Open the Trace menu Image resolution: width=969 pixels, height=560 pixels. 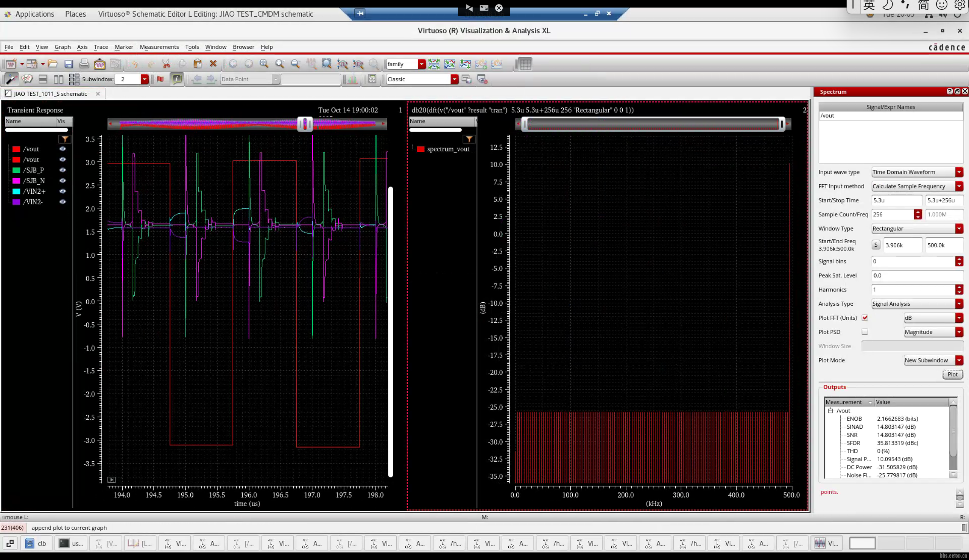click(101, 47)
